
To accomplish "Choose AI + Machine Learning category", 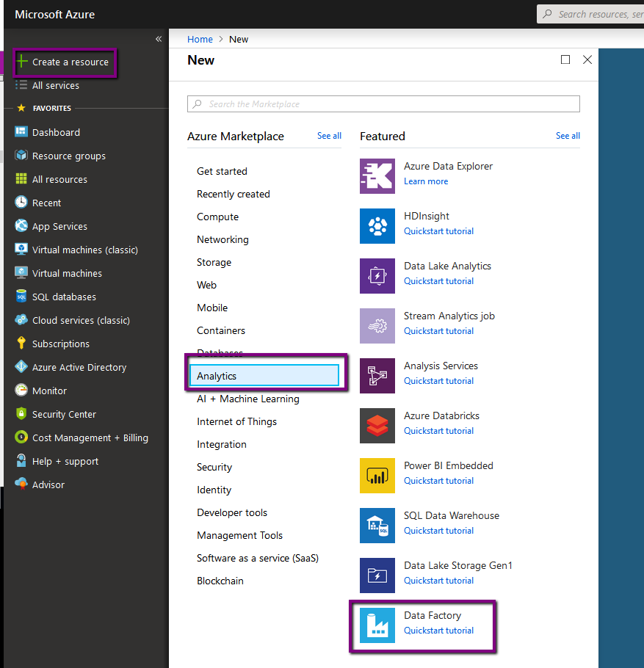I will (x=248, y=399).
